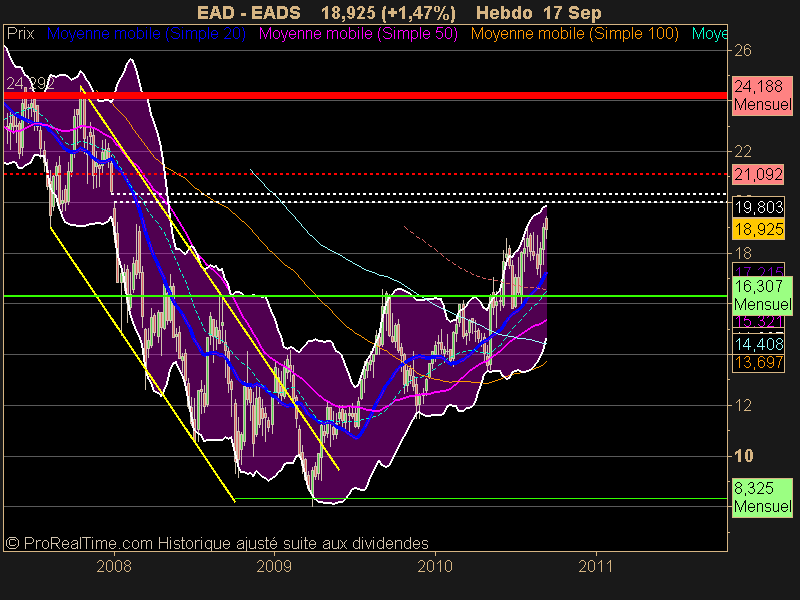Click the bold "10" price axis tick
800x600 pixels.
[x=743, y=456]
